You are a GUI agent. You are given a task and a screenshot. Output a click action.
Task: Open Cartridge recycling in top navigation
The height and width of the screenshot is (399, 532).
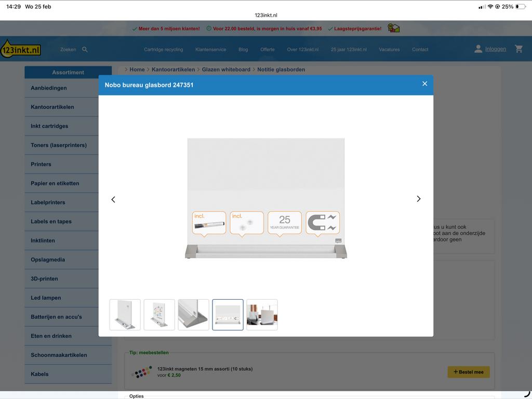(x=163, y=49)
